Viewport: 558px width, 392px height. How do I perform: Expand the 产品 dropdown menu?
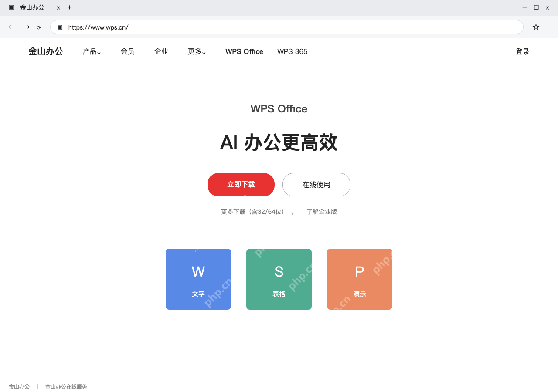[92, 51]
